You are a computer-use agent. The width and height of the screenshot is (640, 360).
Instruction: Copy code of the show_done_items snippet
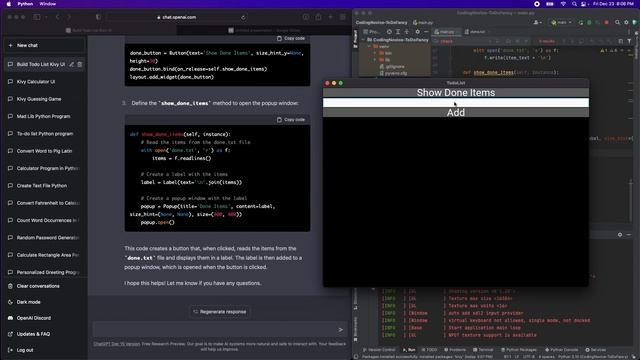[x=291, y=120]
